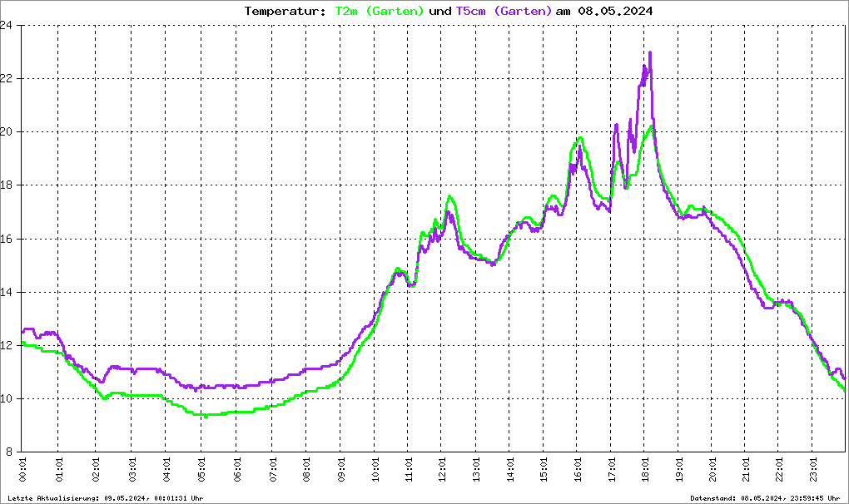This screenshot has width=849, height=504.
Task: Click the purple 'T5cm (Garten)' legend label
Action: [x=504, y=11]
